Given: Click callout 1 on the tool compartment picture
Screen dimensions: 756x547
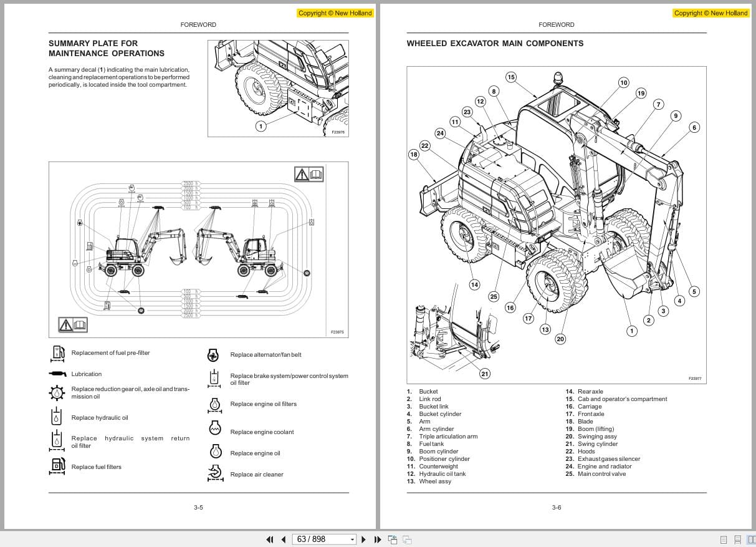Looking at the screenshot, I should [x=261, y=126].
